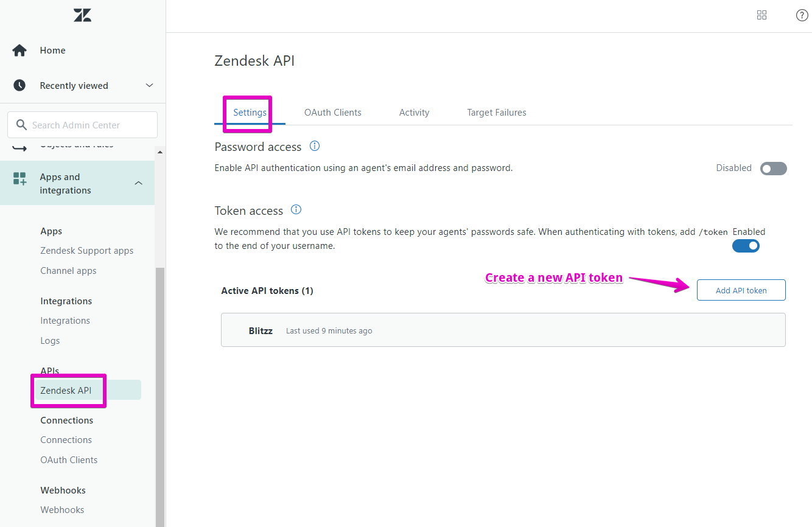Enable the Password access toggle
This screenshot has height=527, width=812.
pos(774,169)
